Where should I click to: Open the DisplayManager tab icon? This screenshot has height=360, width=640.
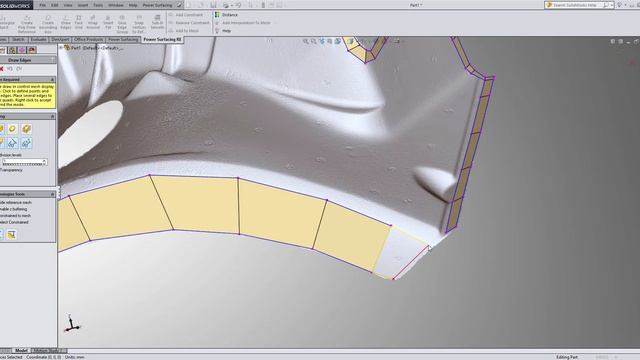[32, 50]
